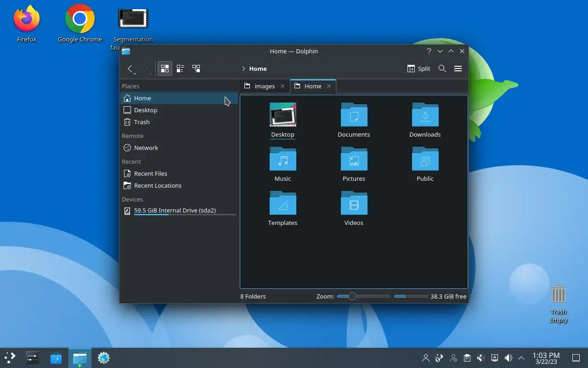
Task: Open the volume speaker tray icon
Action: coord(509,357)
